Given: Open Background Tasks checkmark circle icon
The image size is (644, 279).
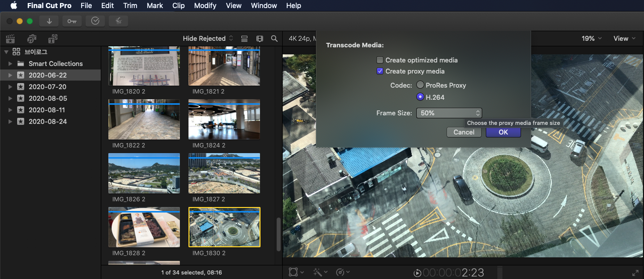Looking at the screenshot, I should (x=95, y=21).
